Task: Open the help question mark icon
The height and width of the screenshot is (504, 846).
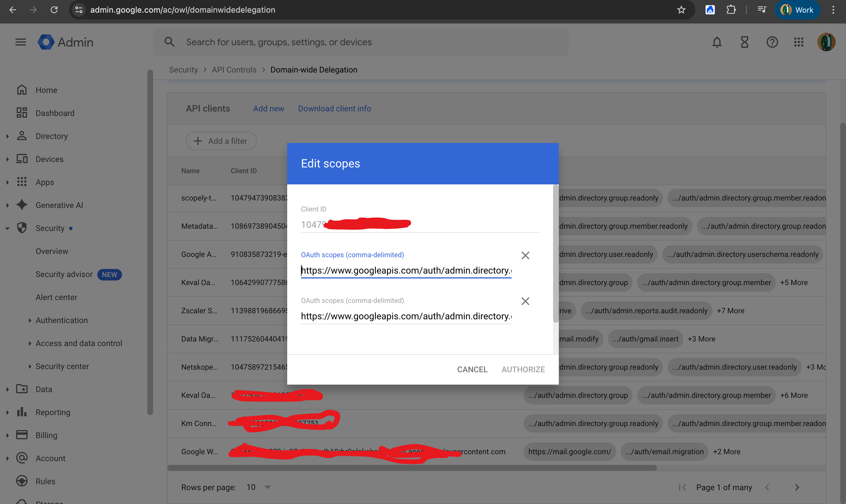Action: (x=772, y=42)
